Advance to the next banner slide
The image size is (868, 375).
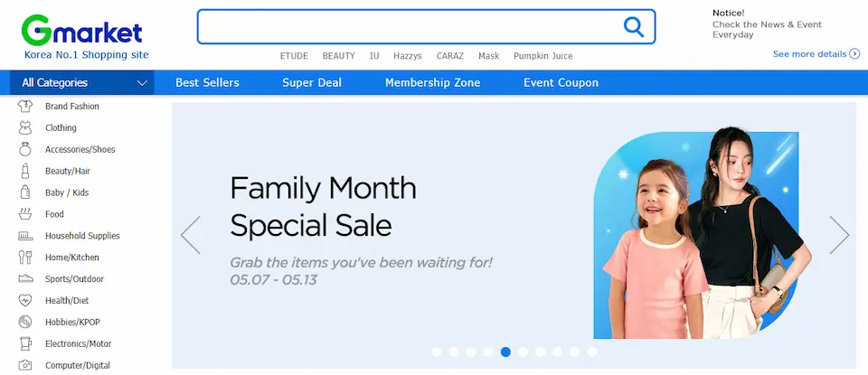[839, 235]
